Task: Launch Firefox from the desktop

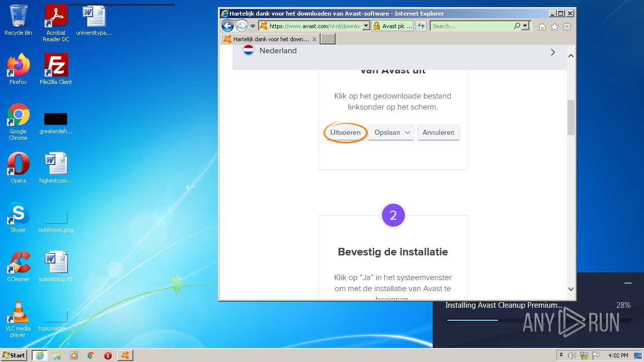Action: click(x=18, y=69)
